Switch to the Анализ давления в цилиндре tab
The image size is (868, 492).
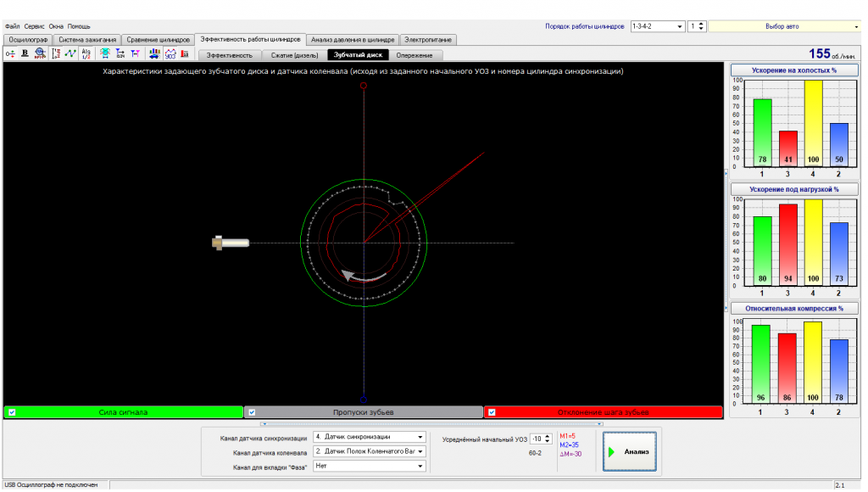pyautogui.click(x=353, y=40)
